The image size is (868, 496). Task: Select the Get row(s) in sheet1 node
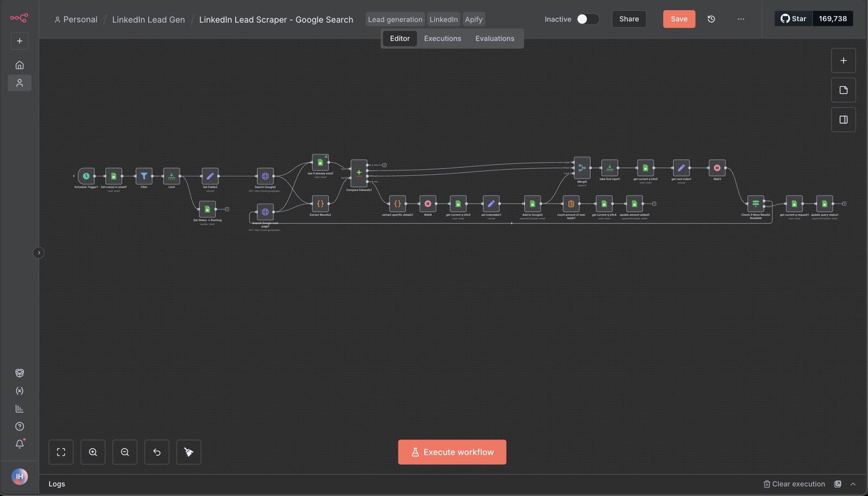tap(113, 176)
